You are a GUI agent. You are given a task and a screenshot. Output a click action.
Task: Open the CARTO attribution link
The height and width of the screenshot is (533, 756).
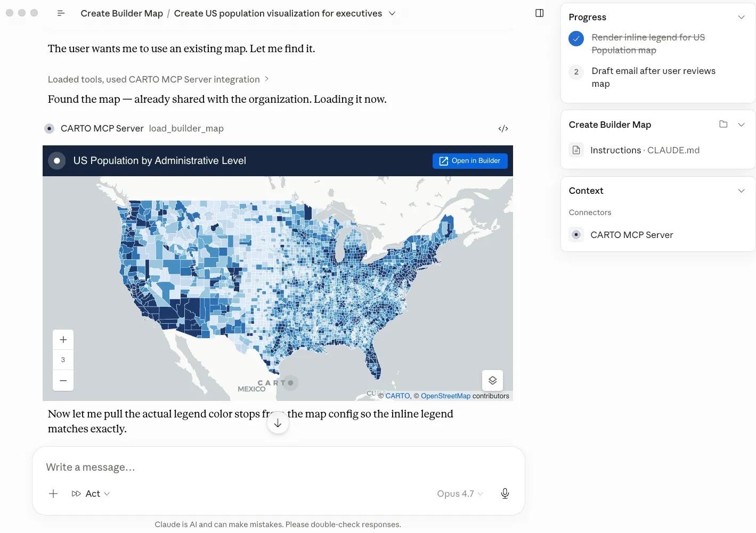397,396
